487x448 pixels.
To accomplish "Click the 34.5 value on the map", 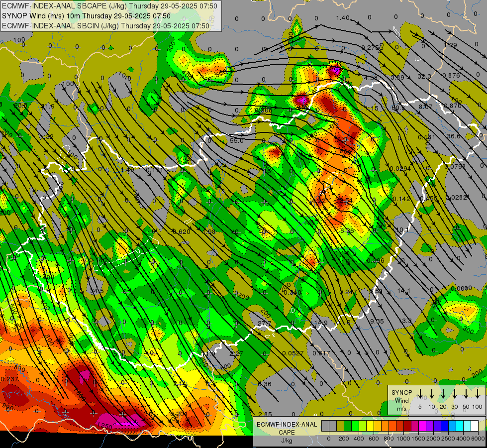I will pos(97,291).
